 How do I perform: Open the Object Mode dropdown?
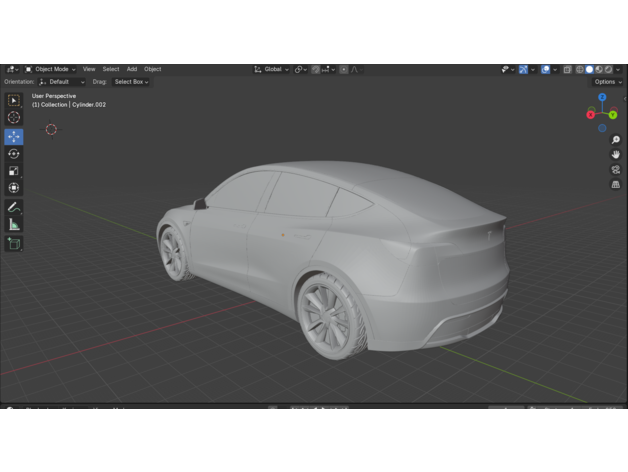tap(51, 69)
